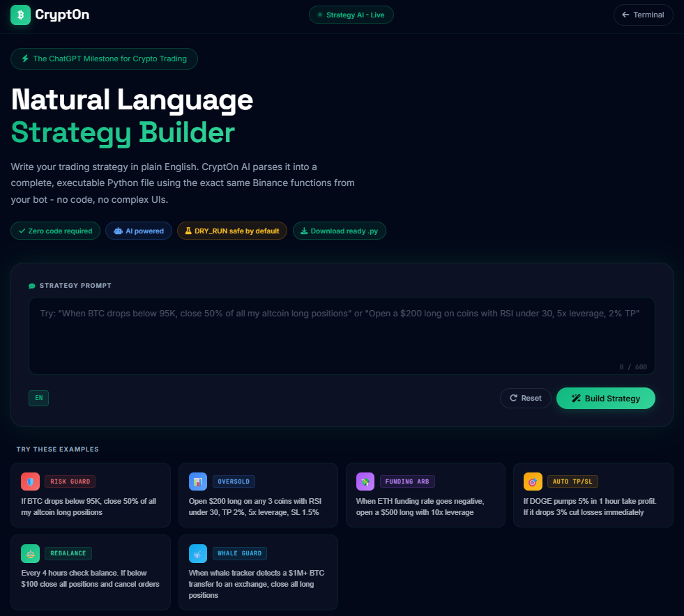
Task: Click the orange target Auto TP/SL icon
Action: (533, 482)
